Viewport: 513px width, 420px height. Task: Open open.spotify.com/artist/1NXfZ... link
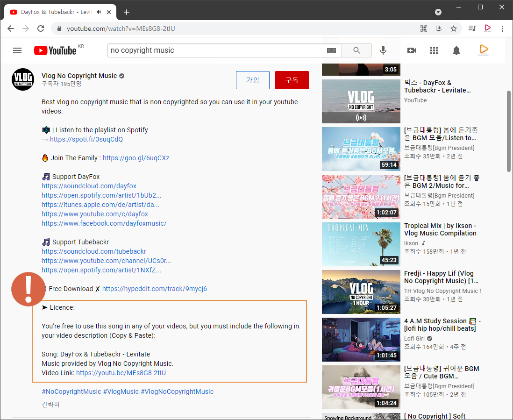pyautogui.click(x=101, y=270)
